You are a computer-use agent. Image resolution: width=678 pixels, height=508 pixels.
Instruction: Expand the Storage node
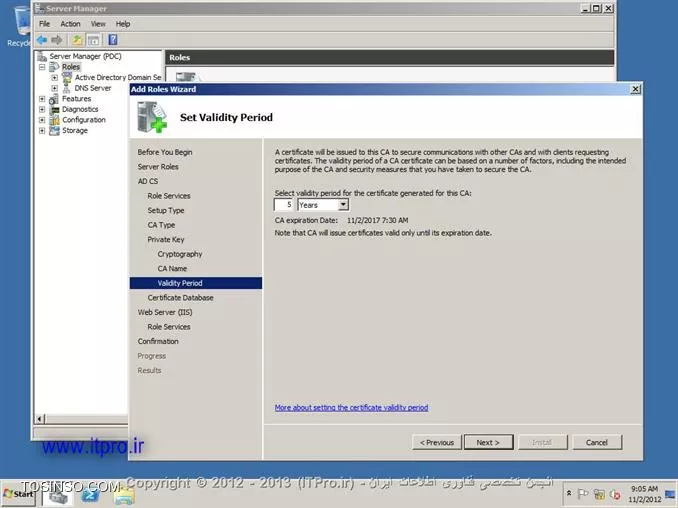pyautogui.click(x=42, y=131)
